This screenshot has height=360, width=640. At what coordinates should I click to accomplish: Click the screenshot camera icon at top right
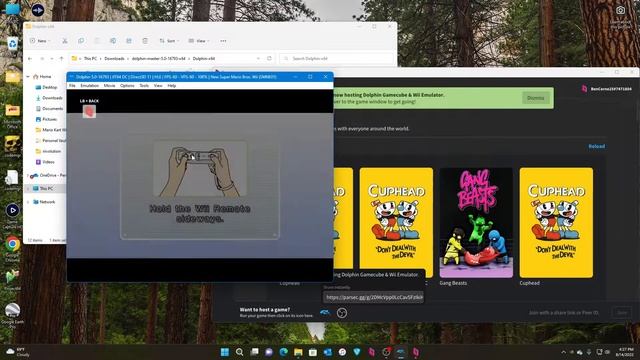(620, 10)
